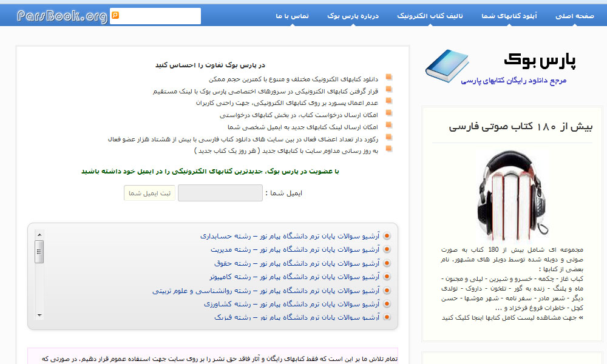Open the archive link for رشته حقوق
Viewport: 607px width, 364px height.
point(297,263)
